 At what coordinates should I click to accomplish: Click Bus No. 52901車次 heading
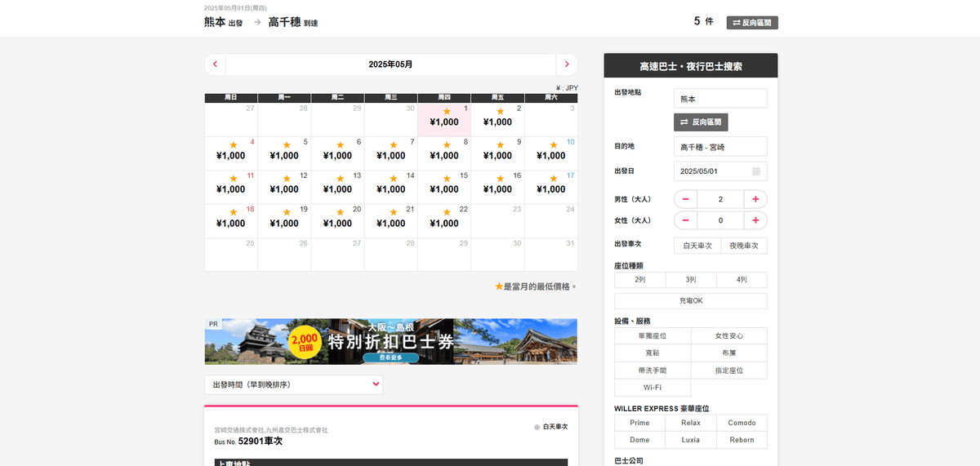248,441
